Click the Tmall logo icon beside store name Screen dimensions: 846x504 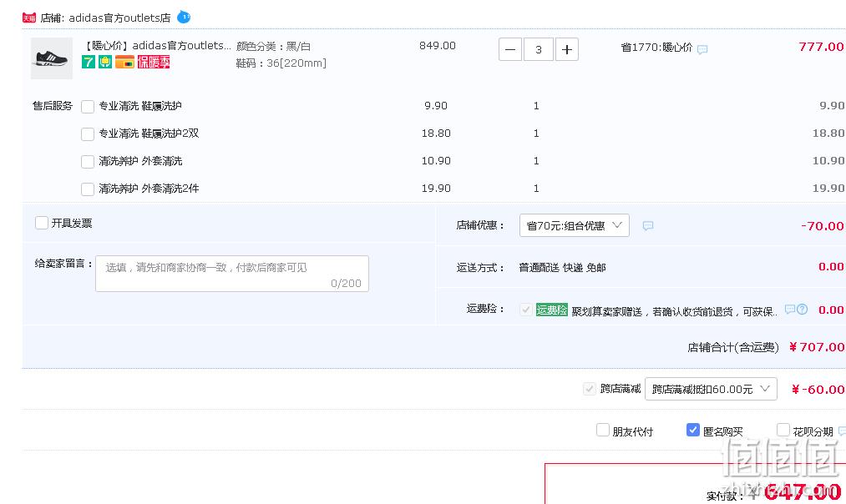[28, 18]
